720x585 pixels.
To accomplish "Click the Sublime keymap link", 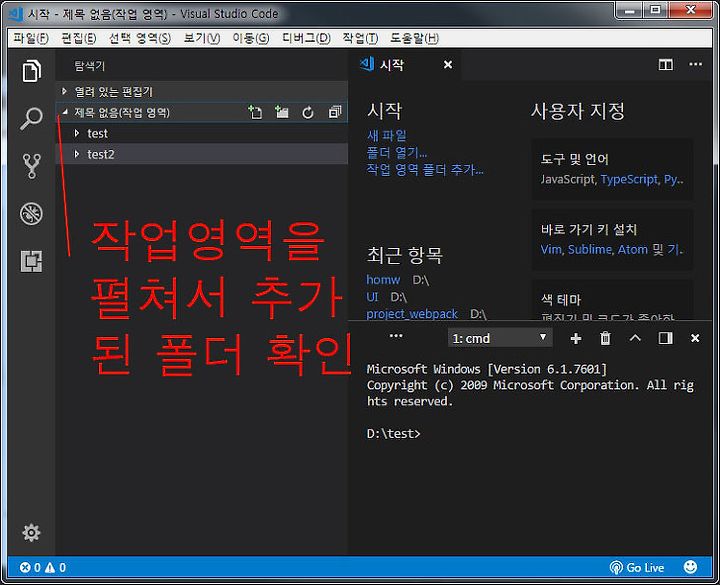I will pyautogui.click(x=590, y=249).
